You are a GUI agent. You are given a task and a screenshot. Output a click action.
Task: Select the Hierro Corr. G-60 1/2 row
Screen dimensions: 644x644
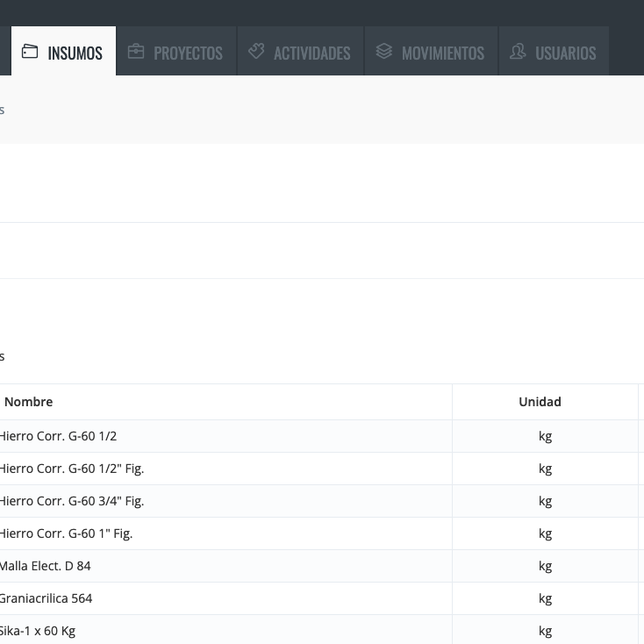[x=58, y=436]
